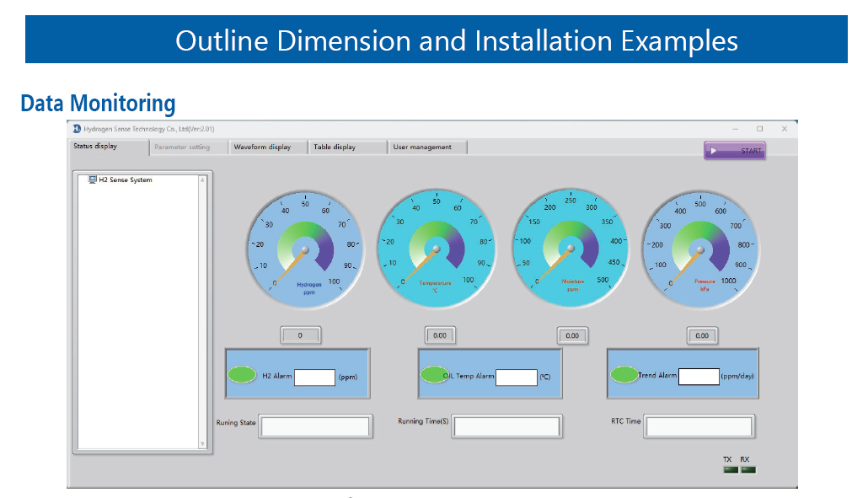Click the Running State text field

click(315, 426)
